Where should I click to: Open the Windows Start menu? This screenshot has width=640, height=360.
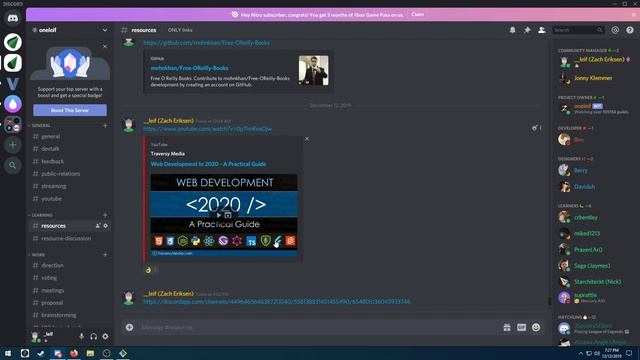point(8,353)
